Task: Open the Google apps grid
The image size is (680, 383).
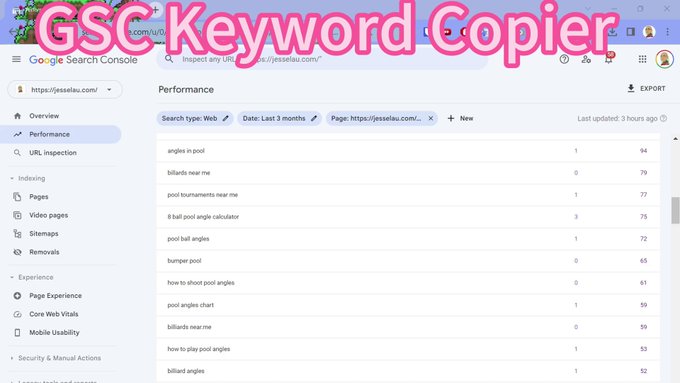Action: 643,59
